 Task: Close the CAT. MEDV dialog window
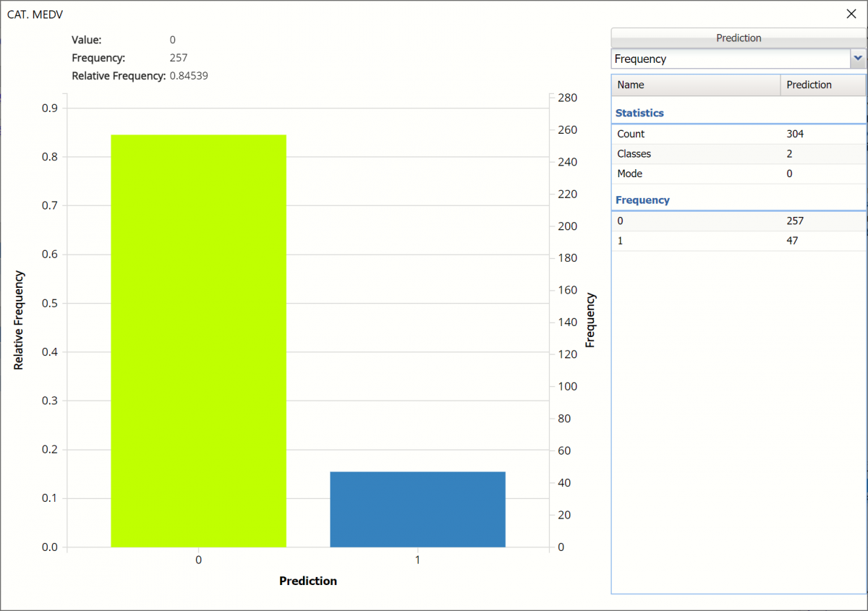[x=851, y=14]
